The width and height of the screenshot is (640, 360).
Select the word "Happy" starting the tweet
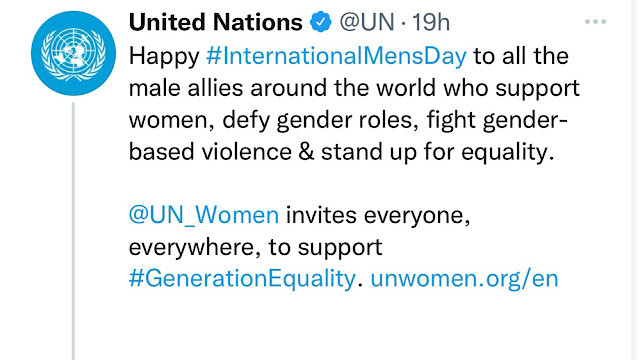164,56
